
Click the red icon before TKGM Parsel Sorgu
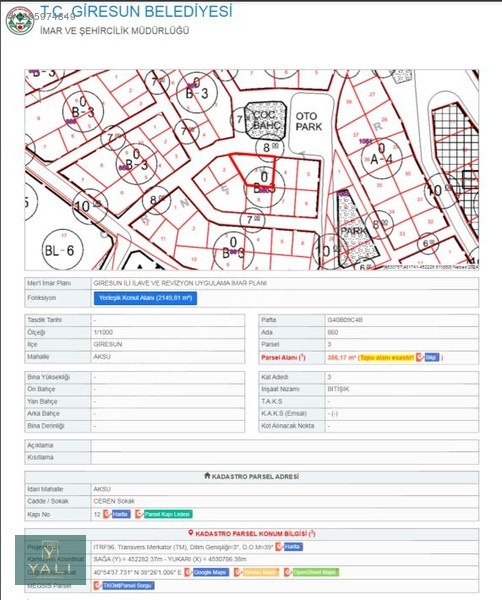tap(98, 585)
